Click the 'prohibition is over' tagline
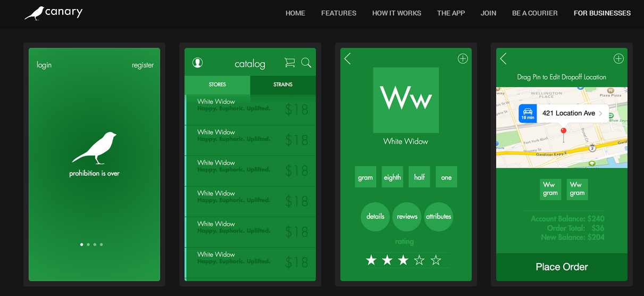The height and width of the screenshot is (296, 644). [94, 174]
